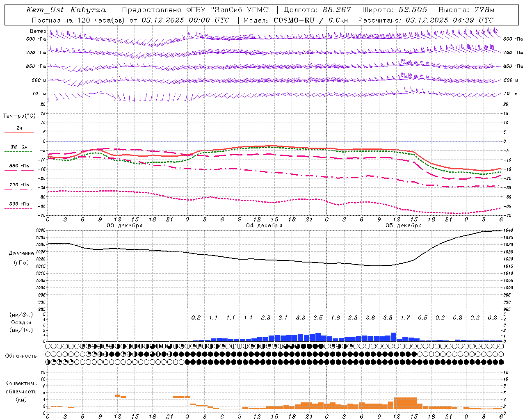The width and height of the screenshot is (525, 420).
Task: Click the 3-hour precipitation value '2.8'
Action: coord(370,317)
